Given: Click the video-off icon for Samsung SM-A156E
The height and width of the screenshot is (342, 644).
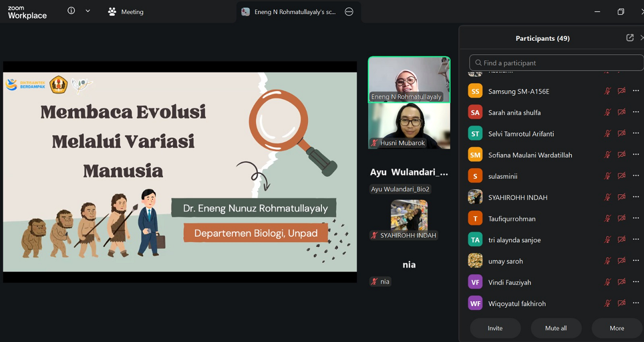Looking at the screenshot, I should (622, 91).
